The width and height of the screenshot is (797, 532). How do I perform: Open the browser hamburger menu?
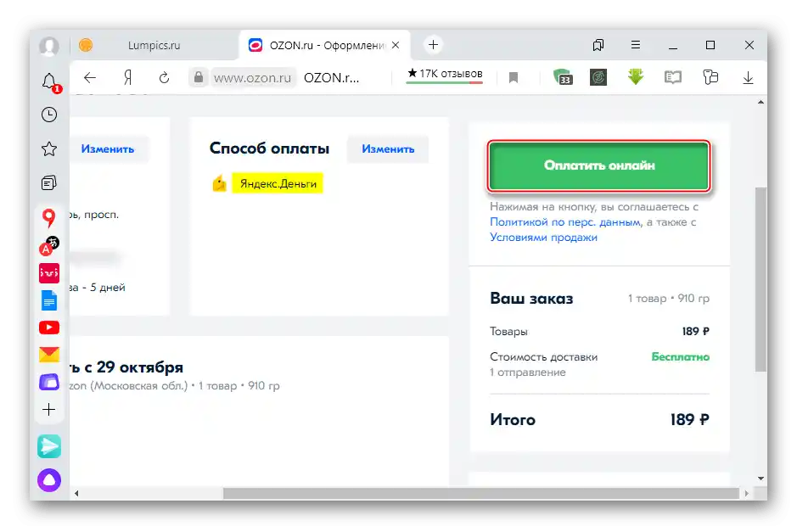tap(636, 45)
